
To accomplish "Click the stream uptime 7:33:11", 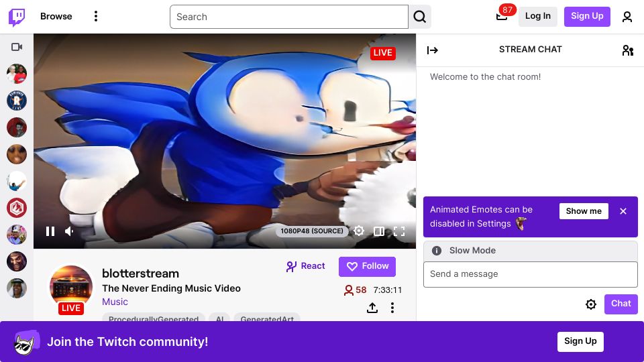I will (x=387, y=290).
